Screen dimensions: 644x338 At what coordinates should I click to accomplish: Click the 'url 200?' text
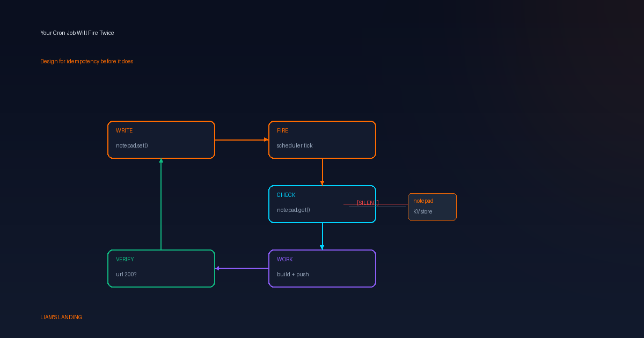pos(126,274)
